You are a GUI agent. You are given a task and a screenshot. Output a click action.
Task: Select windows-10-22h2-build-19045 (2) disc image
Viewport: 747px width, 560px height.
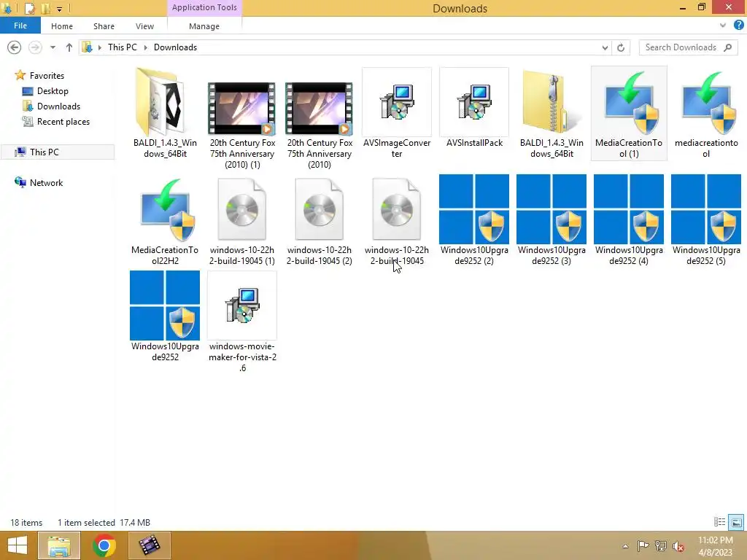319,209
